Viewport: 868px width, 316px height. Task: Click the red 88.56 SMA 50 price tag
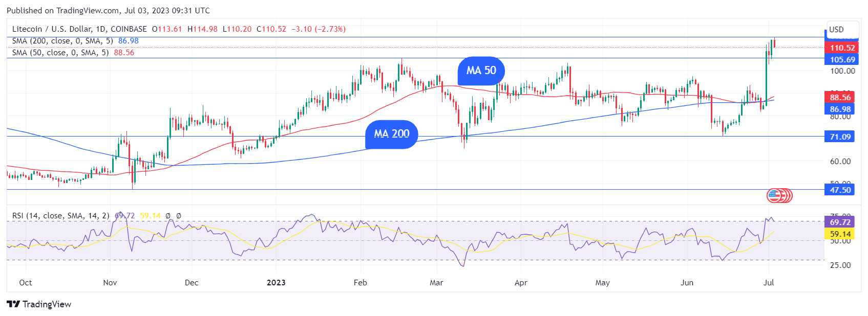pyautogui.click(x=840, y=97)
